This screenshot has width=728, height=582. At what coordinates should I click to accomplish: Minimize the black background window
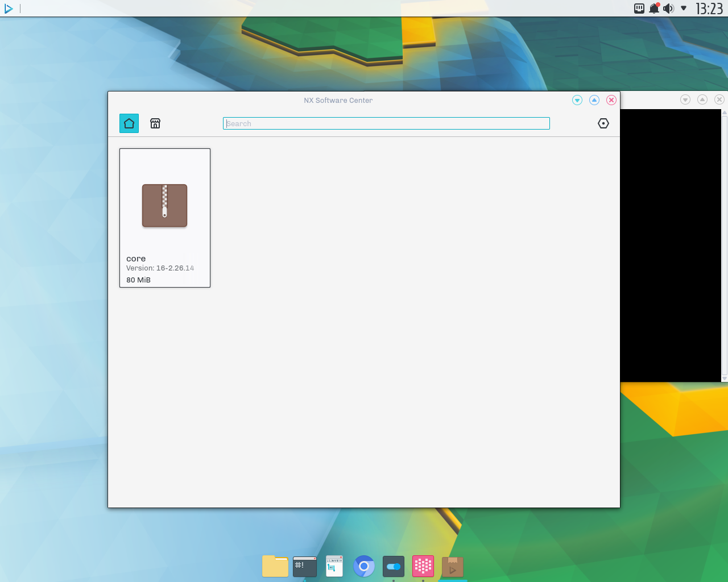click(685, 99)
